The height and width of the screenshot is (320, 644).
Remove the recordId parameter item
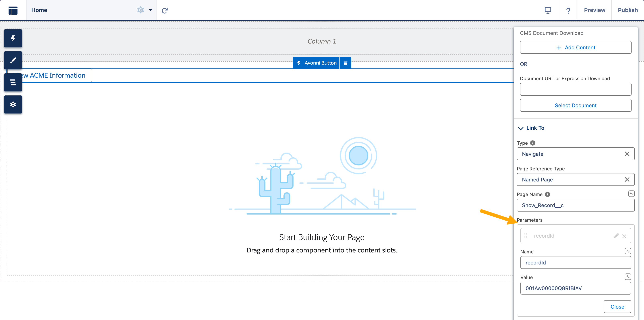point(624,236)
